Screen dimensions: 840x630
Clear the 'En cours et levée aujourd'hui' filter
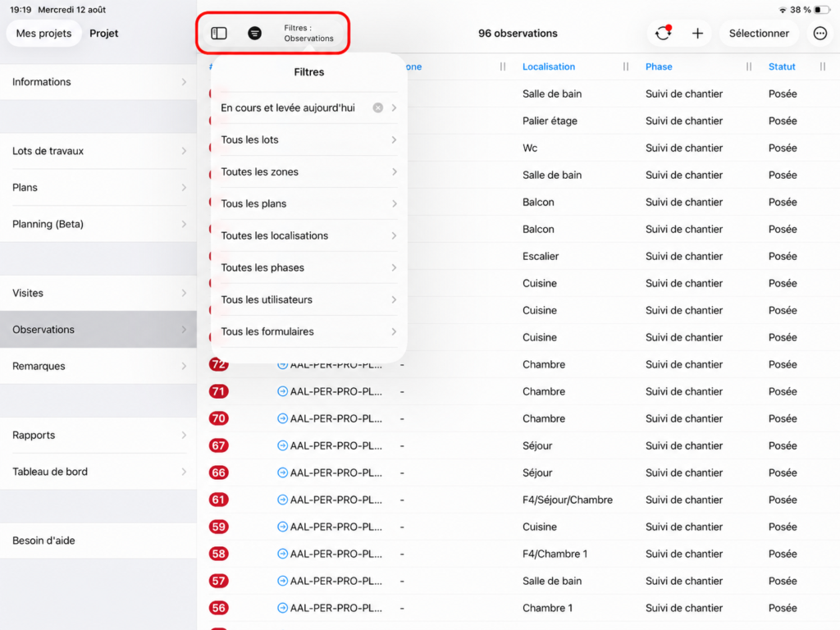coord(377,107)
